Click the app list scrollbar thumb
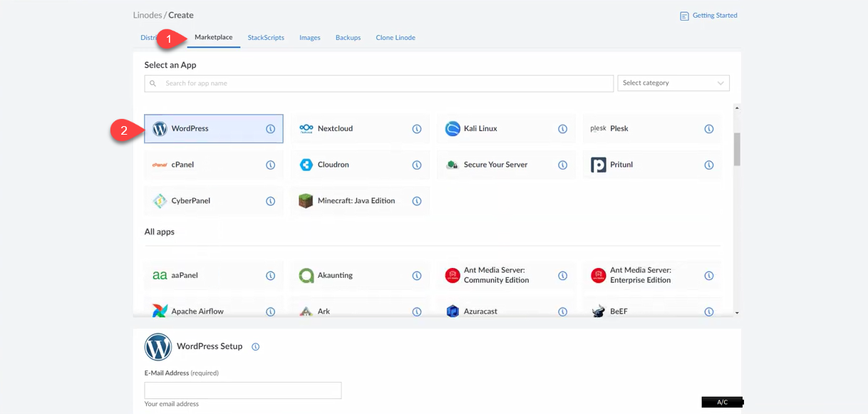The image size is (868, 414). (737, 149)
